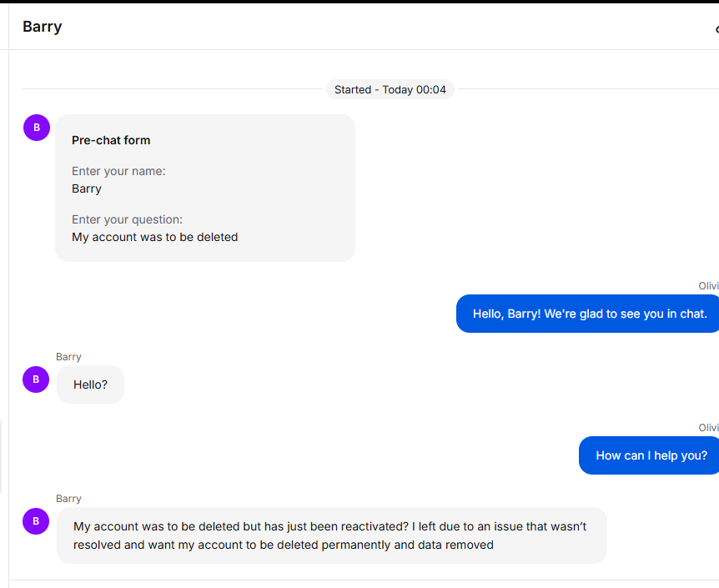Click the agent name label above the greeting message
Screen dimensions: 719x588
[708, 286]
